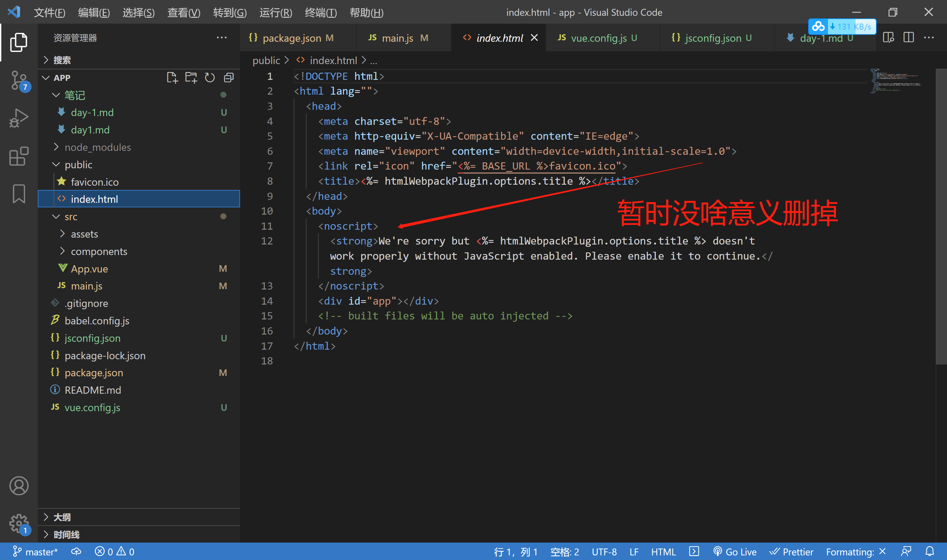Image resolution: width=947 pixels, height=560 pixels.
Task: Open Source Control view with 7 changes
Action: pyautogui.click(x=19, y=81)
